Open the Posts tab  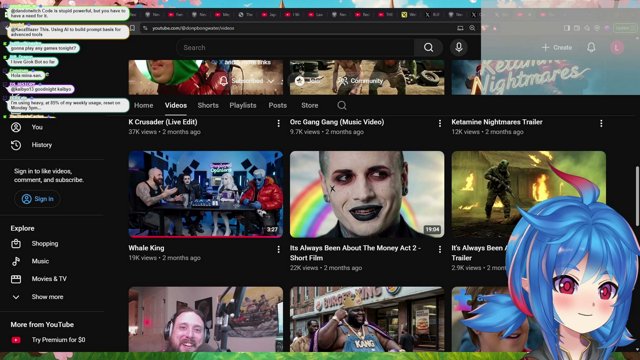(x=278, y=105)
